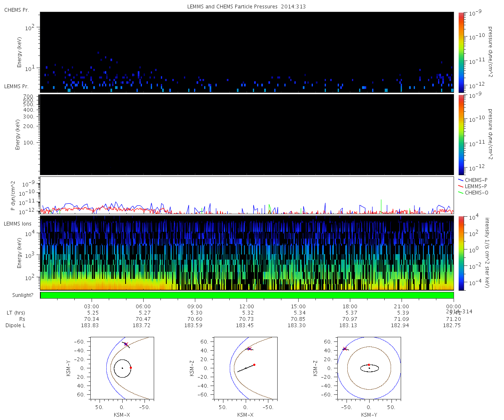Open the KSM-X versus KSM-Y orbit plot
Image resolution: width=504 pixels, height=420 pixels.
tap(122, 367)
